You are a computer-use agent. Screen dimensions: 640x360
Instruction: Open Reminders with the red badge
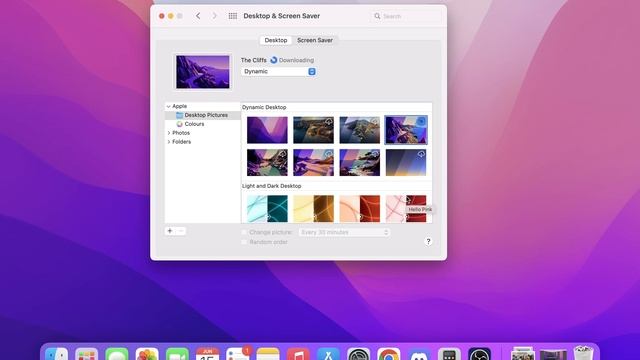click(x=238, y=354)
